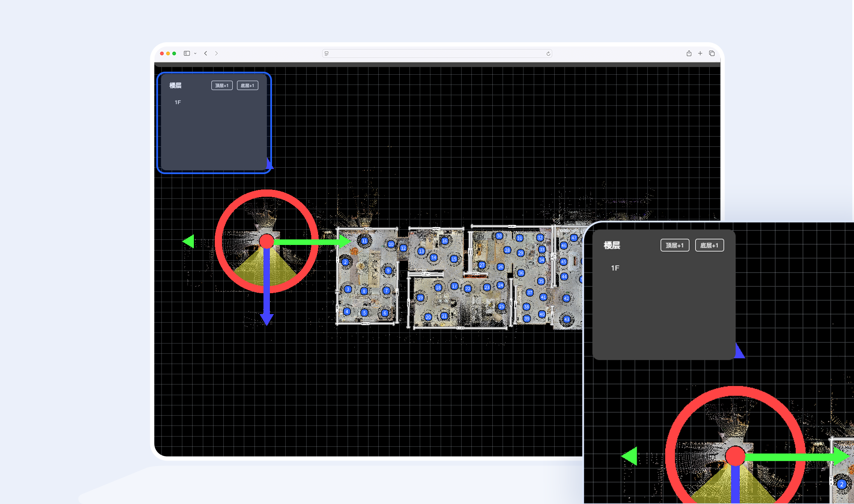Select scan point marker 31
854x504 pixels.
519,238
